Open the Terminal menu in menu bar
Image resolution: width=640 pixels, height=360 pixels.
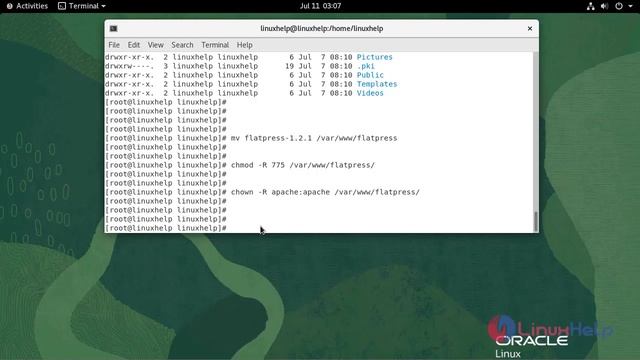pos(215,45)
